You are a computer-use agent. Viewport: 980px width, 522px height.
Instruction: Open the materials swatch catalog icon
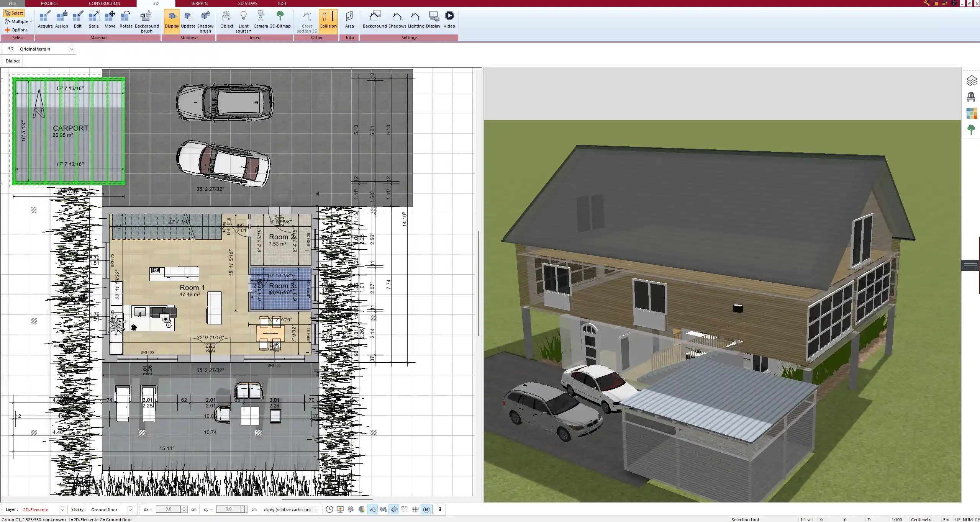(x=971, y=113)
